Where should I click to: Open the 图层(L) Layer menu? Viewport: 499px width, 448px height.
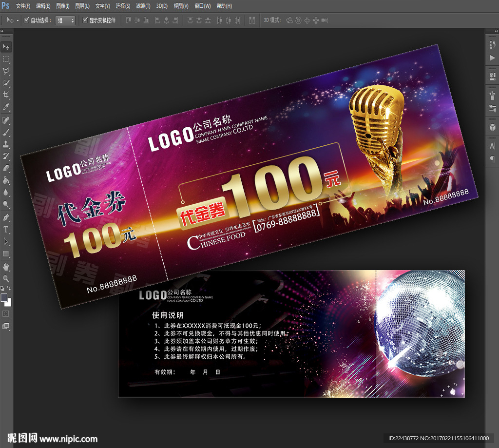click(x=82, y=6)
